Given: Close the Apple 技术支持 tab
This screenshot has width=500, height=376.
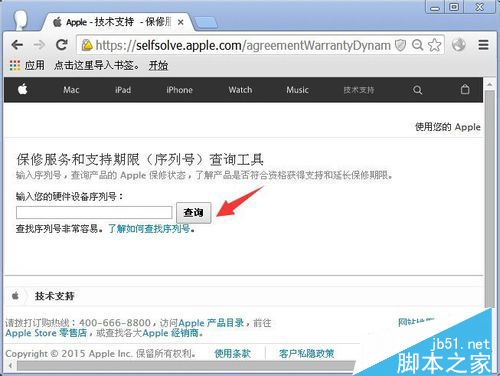Looking at the screenshot, I should pos(180,22).
